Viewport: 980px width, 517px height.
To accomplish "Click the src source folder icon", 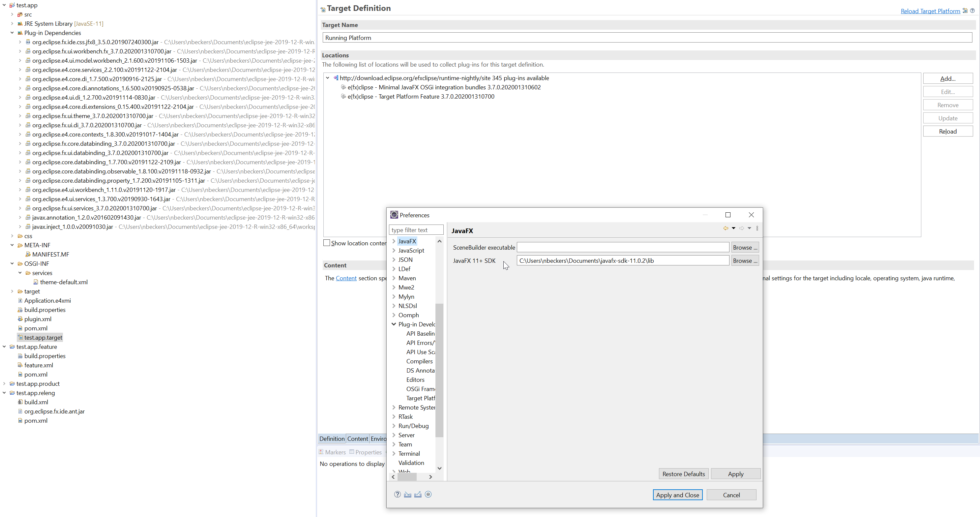I will coord(20,15).
